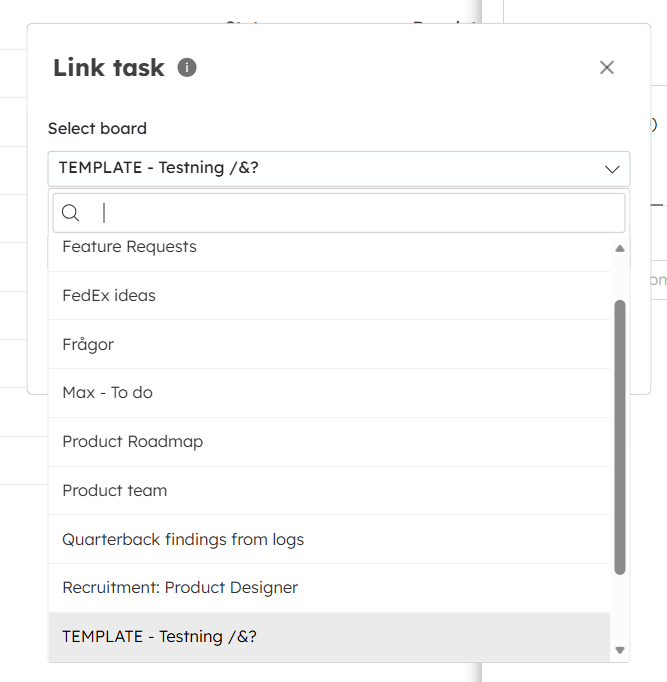Click the scrollbar up arrow
Screen dimensions: 667x682
tap(620, 248)
